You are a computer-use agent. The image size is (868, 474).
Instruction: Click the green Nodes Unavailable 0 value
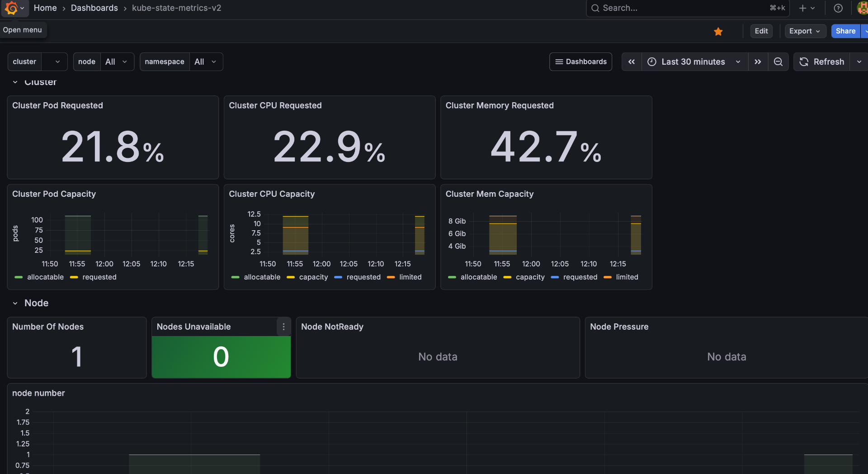pyautogui.click(x=221, y=357)
